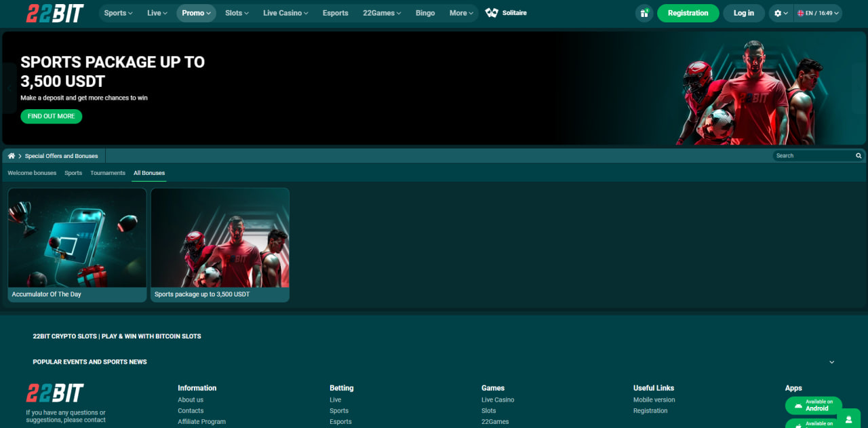Switch to the Welcome bonuses tab
The width and height of the screenshot is (868, 428).
pos(32,173)
